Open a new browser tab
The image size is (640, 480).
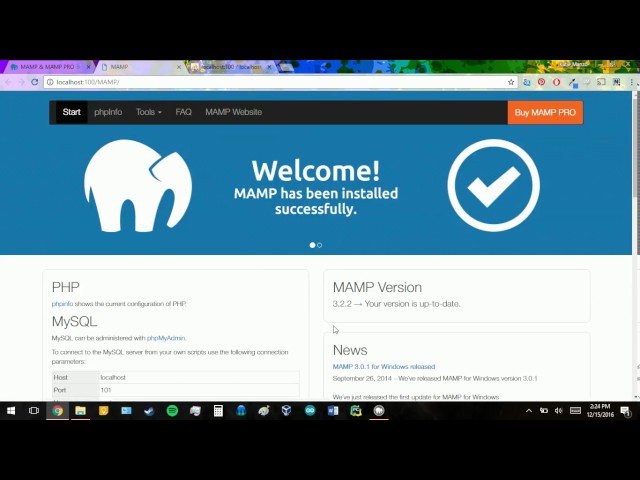[x=287, y=67]
